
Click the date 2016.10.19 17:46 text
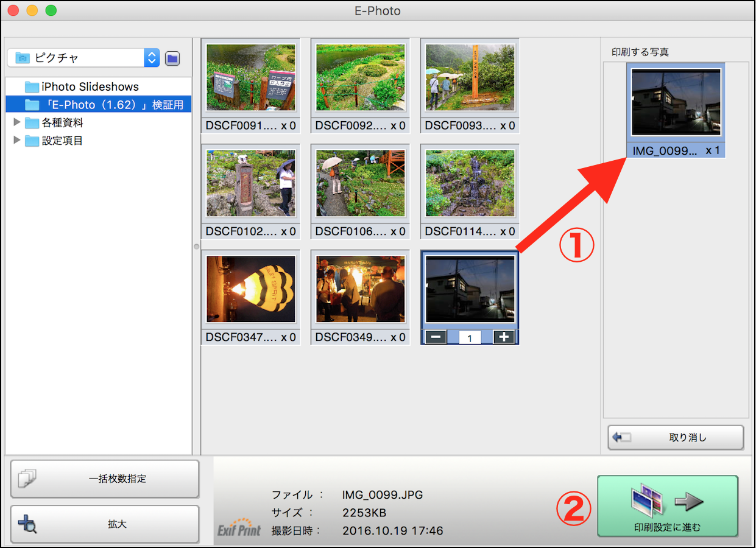tap(392, 530)
